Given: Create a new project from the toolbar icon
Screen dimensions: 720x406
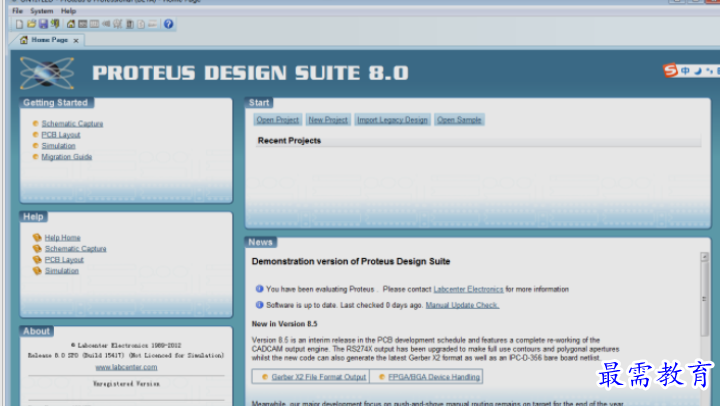Looking at the screenshot, I should coord(19,24).
